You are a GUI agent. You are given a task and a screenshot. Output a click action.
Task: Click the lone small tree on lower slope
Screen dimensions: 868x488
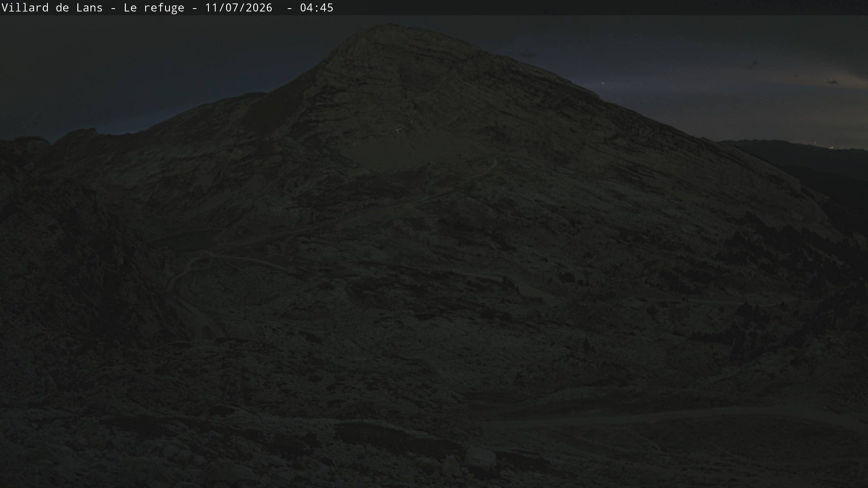pyautogui.click(x=587, y=346)
